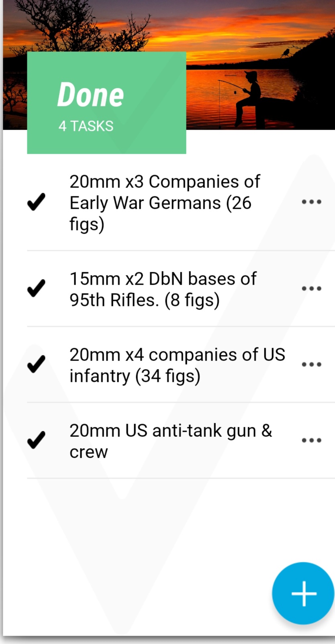Tap the '4 TASKS' count label
The image size is (335, 644).
[x=86, y=126]
